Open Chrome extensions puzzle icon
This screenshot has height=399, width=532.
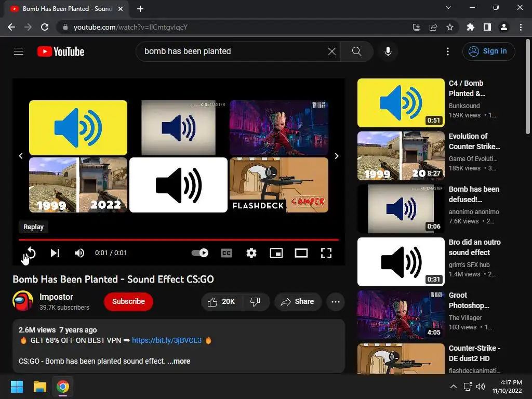tap(471, 27)
